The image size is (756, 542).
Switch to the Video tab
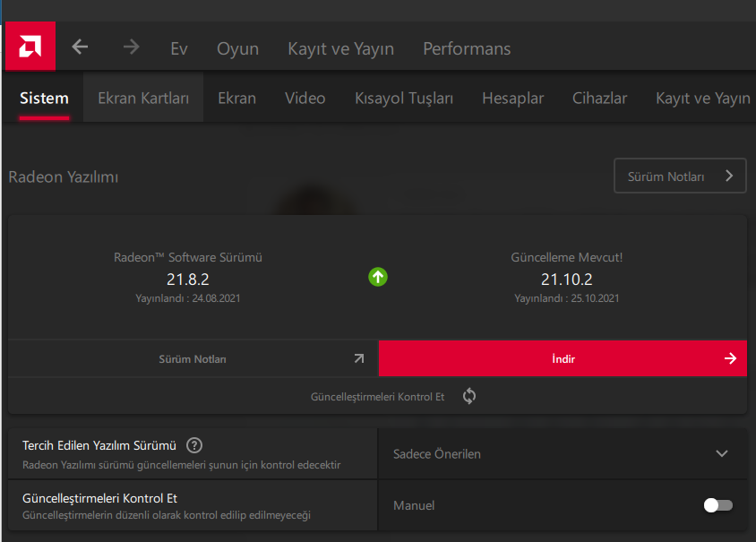coord(305,99)
